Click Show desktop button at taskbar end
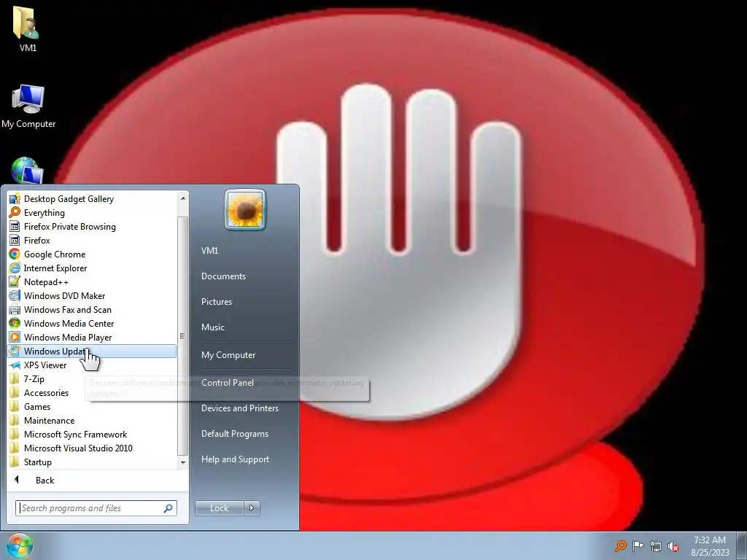 pyautogui.click(x=742, y=545)
